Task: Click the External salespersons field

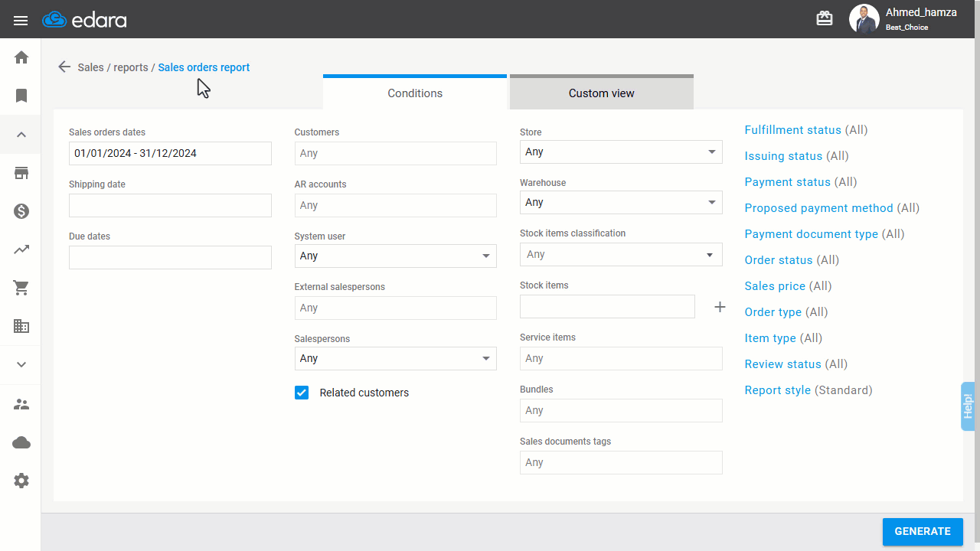Action: (x=395, y=308)
